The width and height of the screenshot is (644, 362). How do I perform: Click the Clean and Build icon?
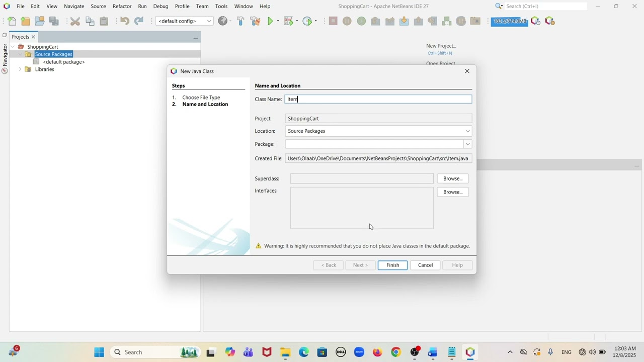255,21
